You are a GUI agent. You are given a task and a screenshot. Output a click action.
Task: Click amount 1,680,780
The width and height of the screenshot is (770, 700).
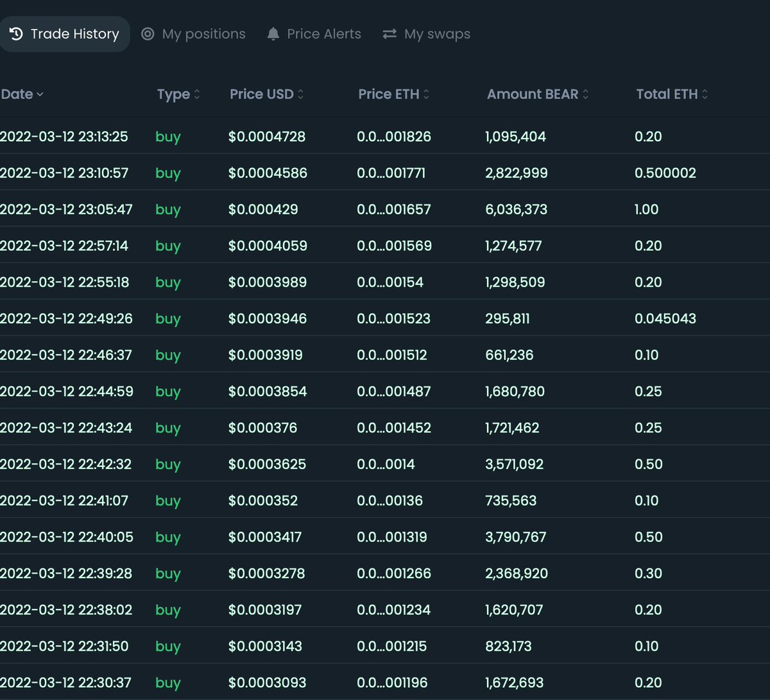[515, 391]
